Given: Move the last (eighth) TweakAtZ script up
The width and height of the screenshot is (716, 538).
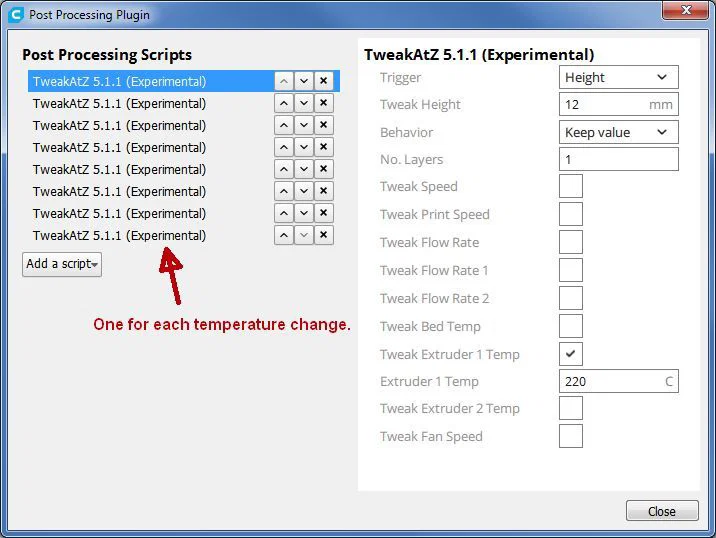Looking at the screenshot, I should 284,235.
